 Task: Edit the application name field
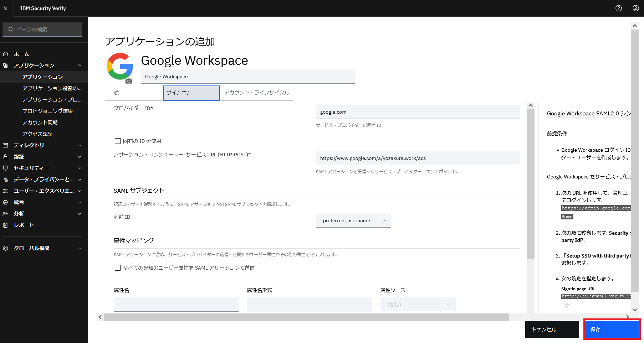click(248, 77)
